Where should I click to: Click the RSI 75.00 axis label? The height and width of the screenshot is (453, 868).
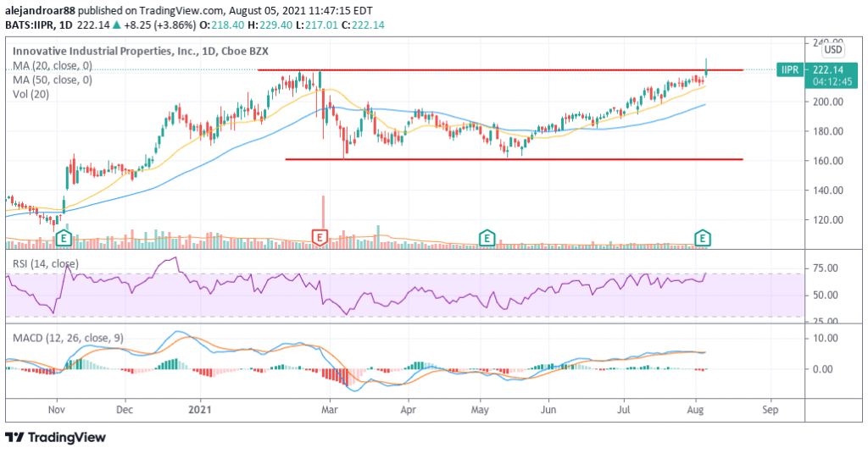click(x=825, y=268)
